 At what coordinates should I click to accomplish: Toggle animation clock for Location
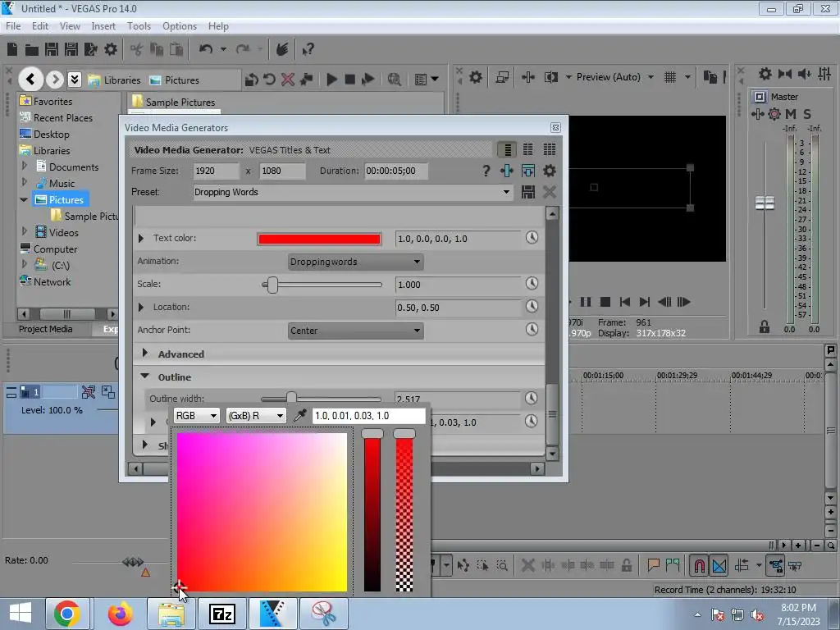pyautogui.click(x=532, y=307)
